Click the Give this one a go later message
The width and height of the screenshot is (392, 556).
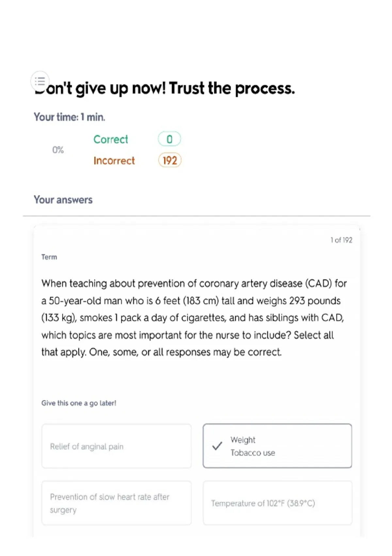point(79,403)
